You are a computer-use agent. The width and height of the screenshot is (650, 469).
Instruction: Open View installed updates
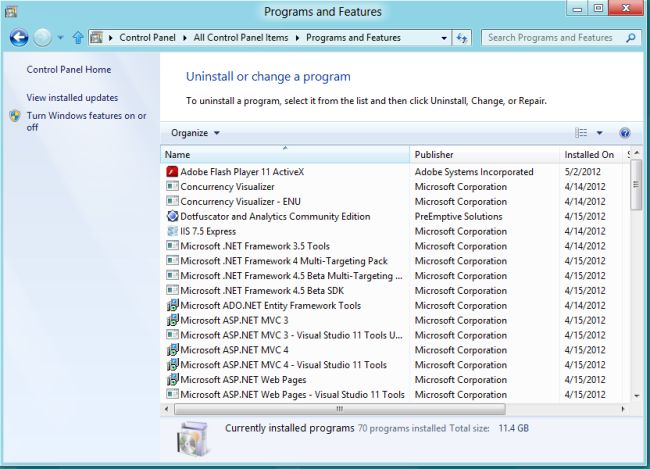point(72,98)
